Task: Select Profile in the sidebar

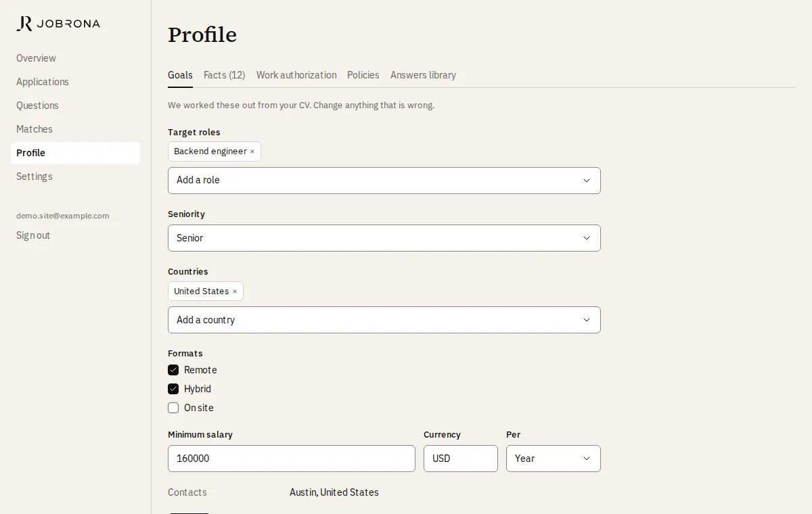Action: [75, 153]
